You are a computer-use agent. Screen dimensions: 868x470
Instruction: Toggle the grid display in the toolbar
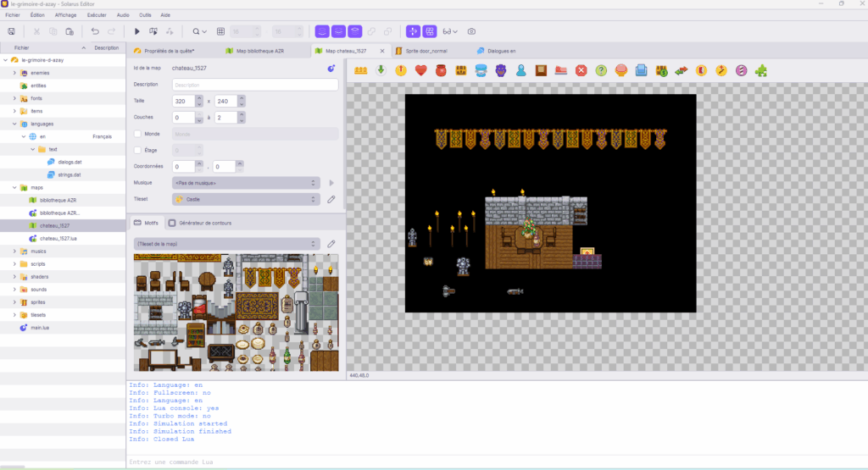220,31
